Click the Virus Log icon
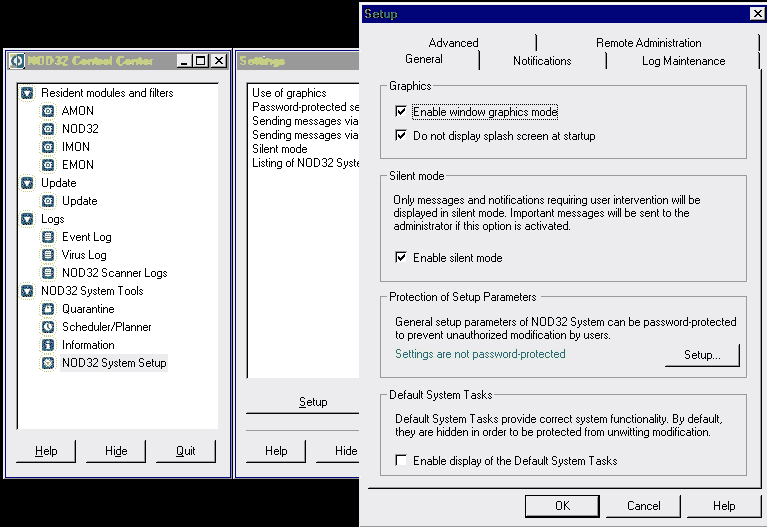Screen dimensions: 767x527 click(48, 255)
